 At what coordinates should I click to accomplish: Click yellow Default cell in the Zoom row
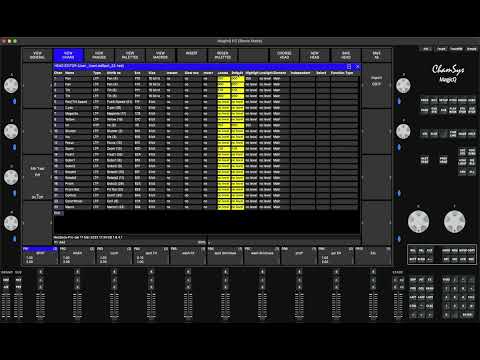(x=238, y=149)
